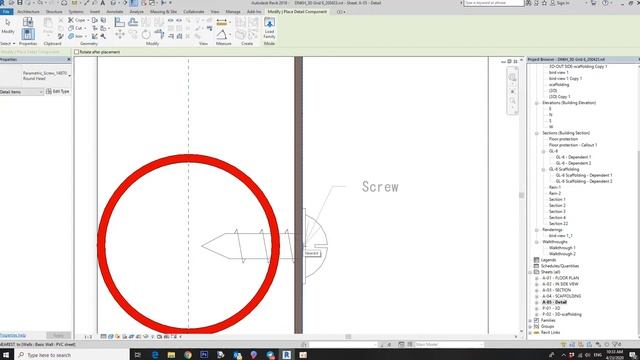The image size is (640, 360).
Task: Expand the Families node
Action: [x=530, y=320]
